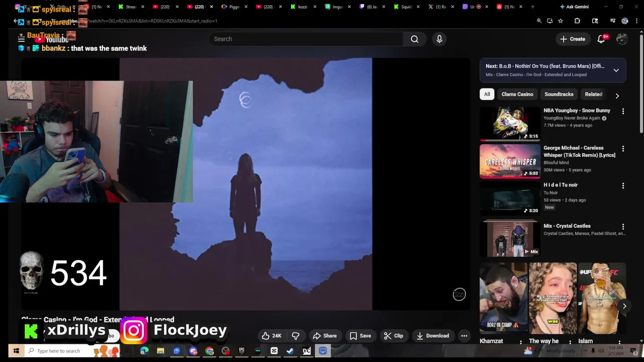Select the Clams Casino filter chip

pos(517,95)
